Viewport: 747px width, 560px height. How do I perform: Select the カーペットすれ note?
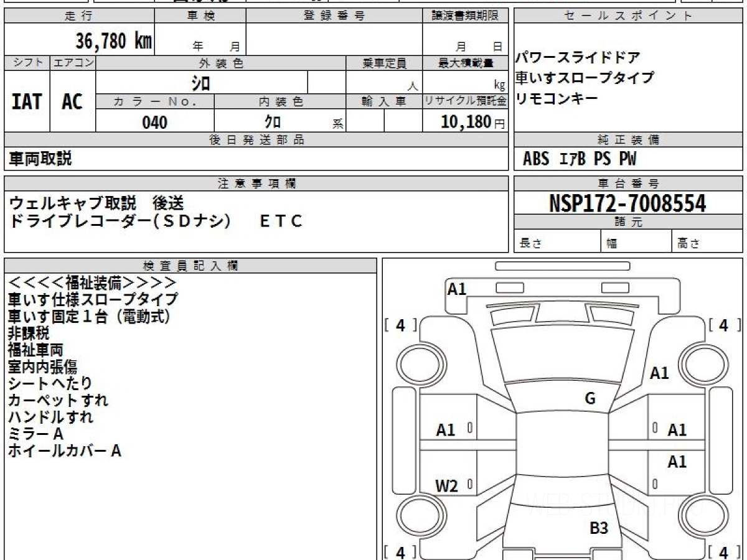click(58, 400)
